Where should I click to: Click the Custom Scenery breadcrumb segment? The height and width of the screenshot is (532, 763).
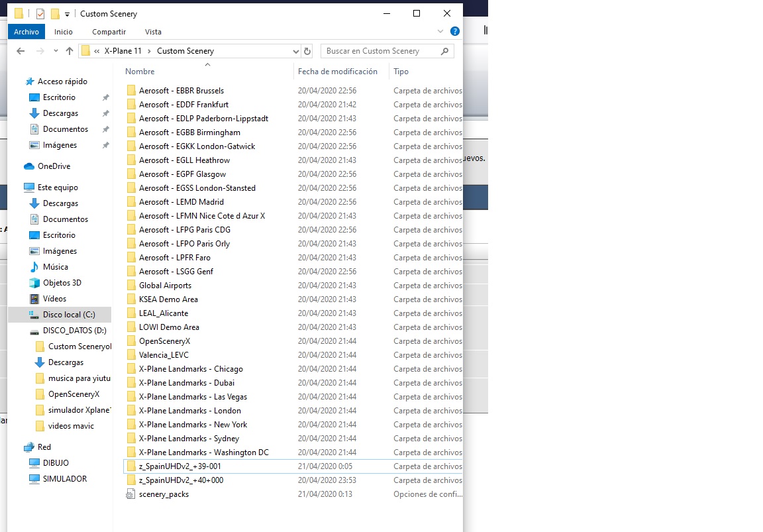coord(185,51)
